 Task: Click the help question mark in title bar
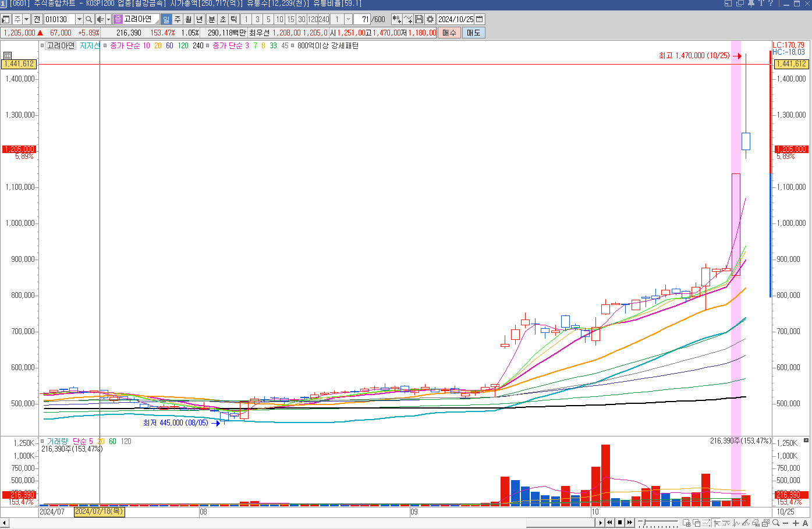[x=771, y=3]
